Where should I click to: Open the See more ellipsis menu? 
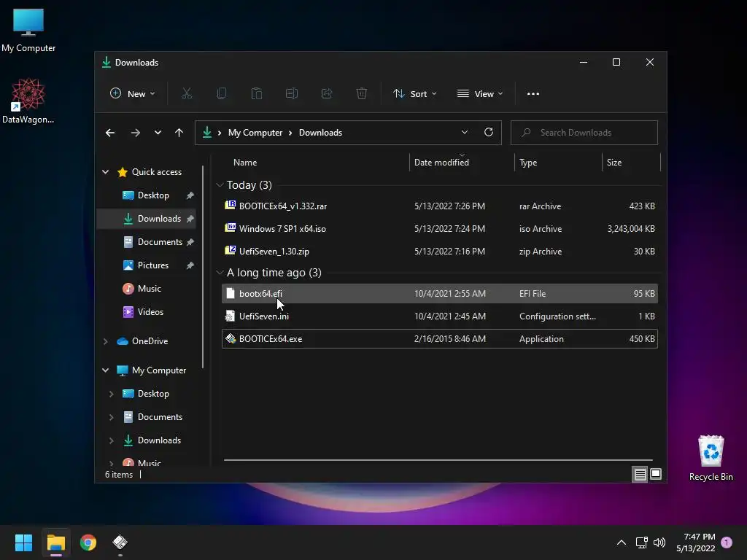(x=533, y=94)
